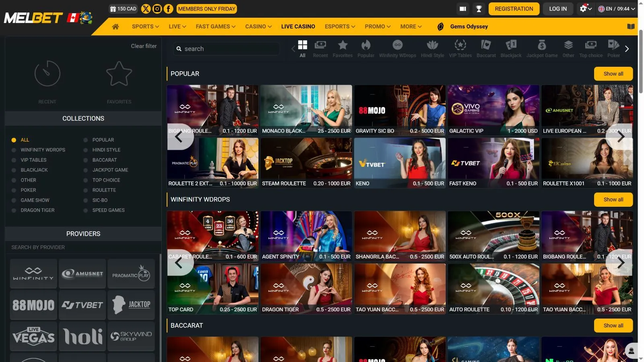
Task: Open the live chat support icon
Action: coord(631,351)
